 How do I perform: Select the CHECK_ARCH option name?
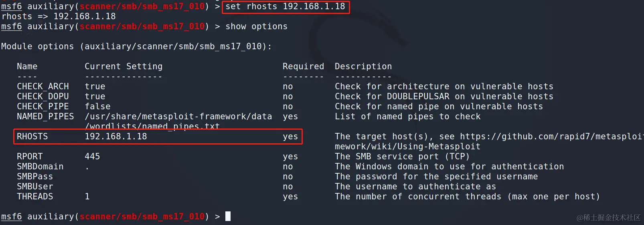tap(43, 86)
